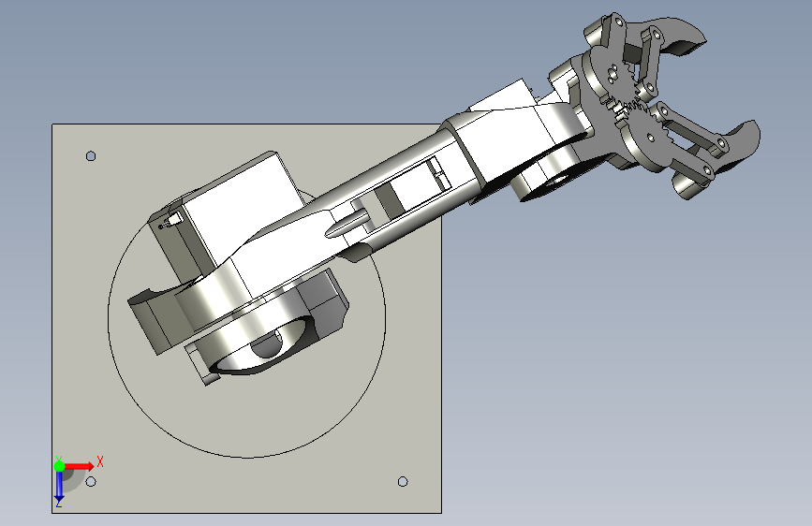The height and width of the screenshot is (526, 812).
Task: Click the blue Z axis arrow of the triad
Action: tap(59, 486)
